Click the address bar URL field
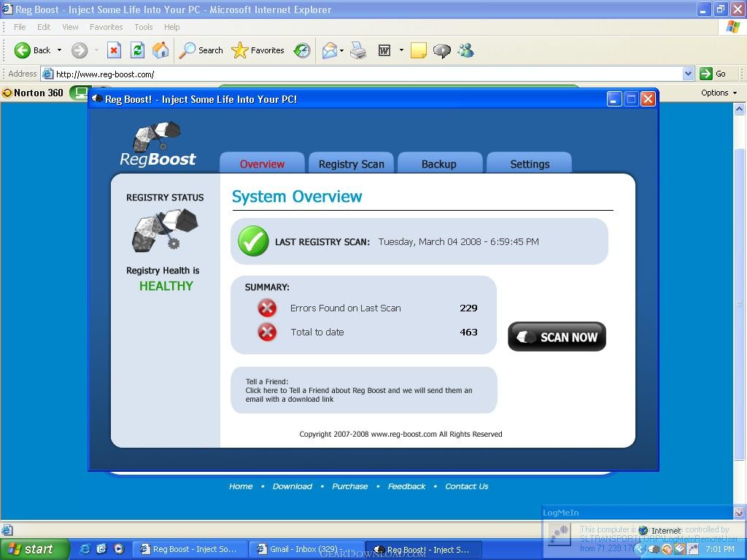The height and width of the screenshot is (560, 747). pyautogui.click(x=368, y=74)
